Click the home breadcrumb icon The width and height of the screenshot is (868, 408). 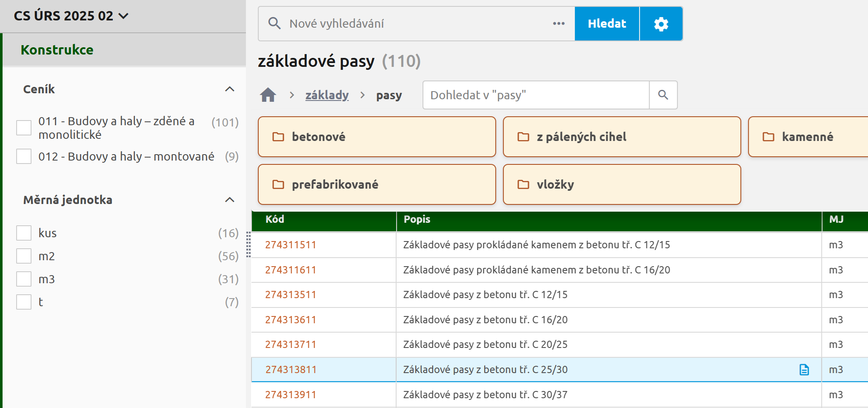point(268,95)
